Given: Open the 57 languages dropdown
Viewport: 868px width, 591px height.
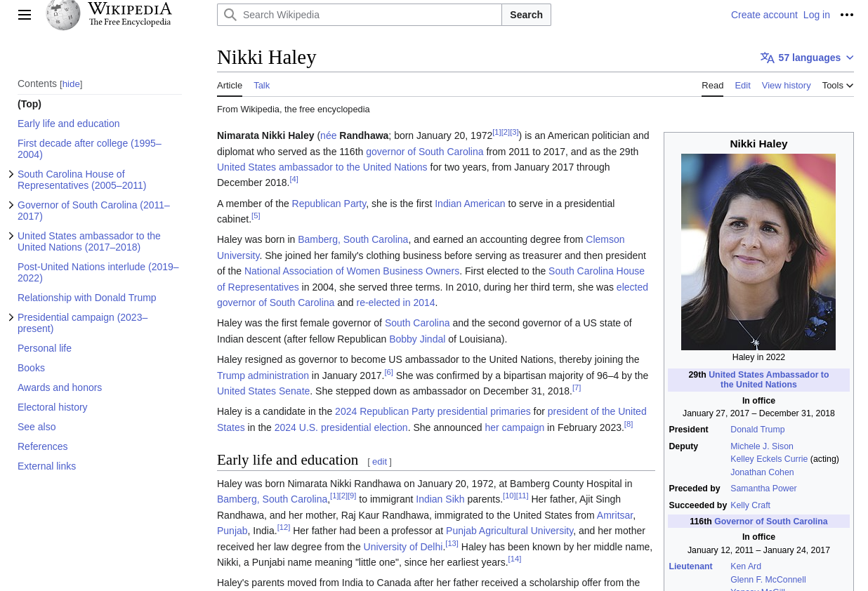Looking at the screenshot, I should [x=808, y=58].
